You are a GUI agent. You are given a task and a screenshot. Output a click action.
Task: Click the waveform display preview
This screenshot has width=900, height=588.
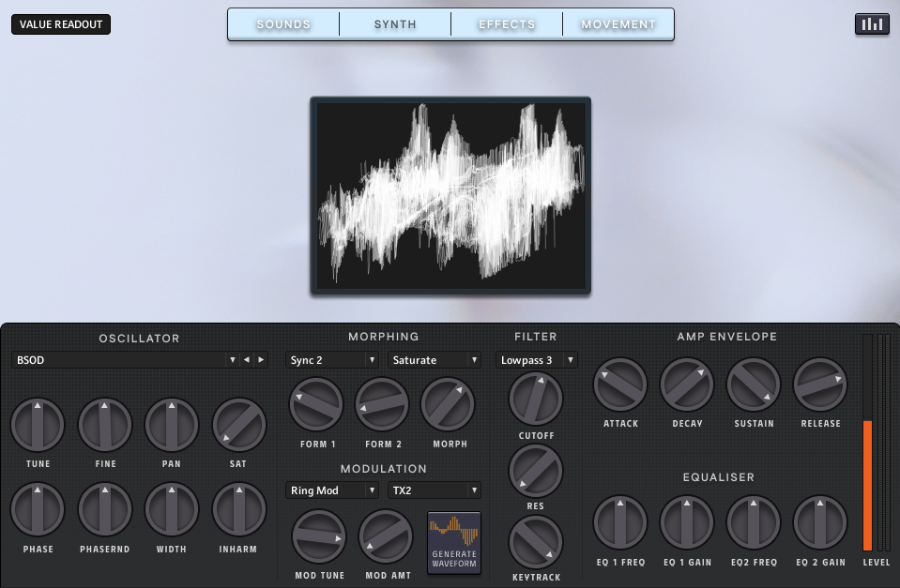pyautogui.click(x=450, y=196)
